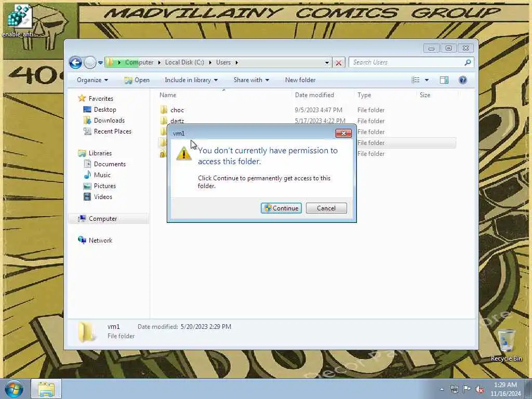Show hidden tray icons arrow
The height and width of the screenshot is (399, 532).
click(442, 390)
